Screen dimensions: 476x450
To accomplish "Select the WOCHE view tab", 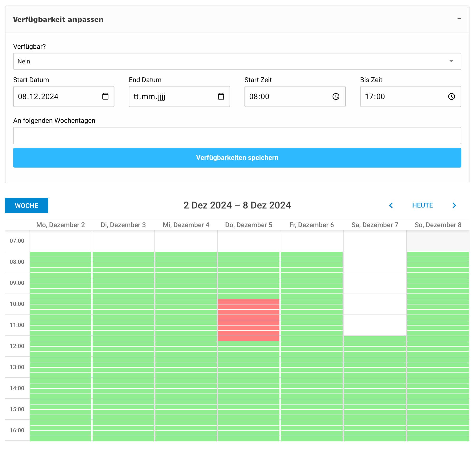I will (x=27, y=205).
